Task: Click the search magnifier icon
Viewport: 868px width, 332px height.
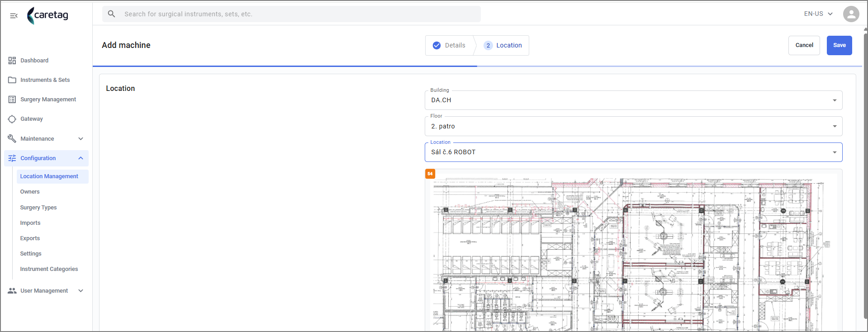Action: (x=111, y=14)
